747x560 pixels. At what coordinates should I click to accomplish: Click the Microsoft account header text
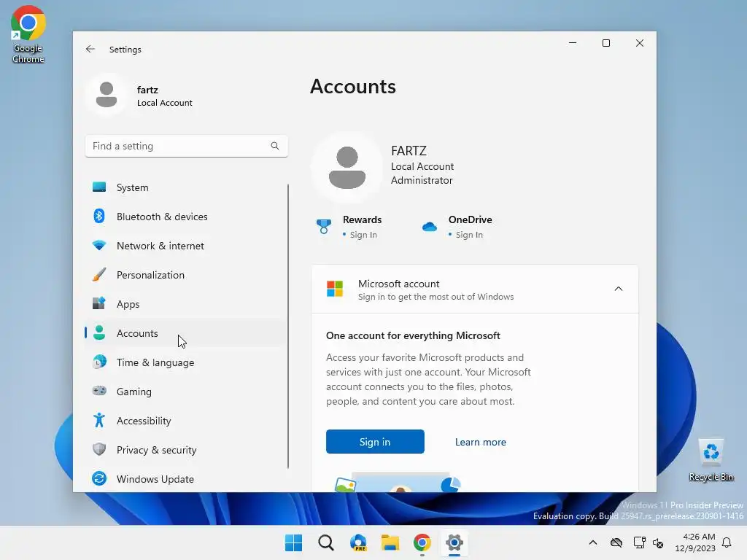[x=399, y=284]
